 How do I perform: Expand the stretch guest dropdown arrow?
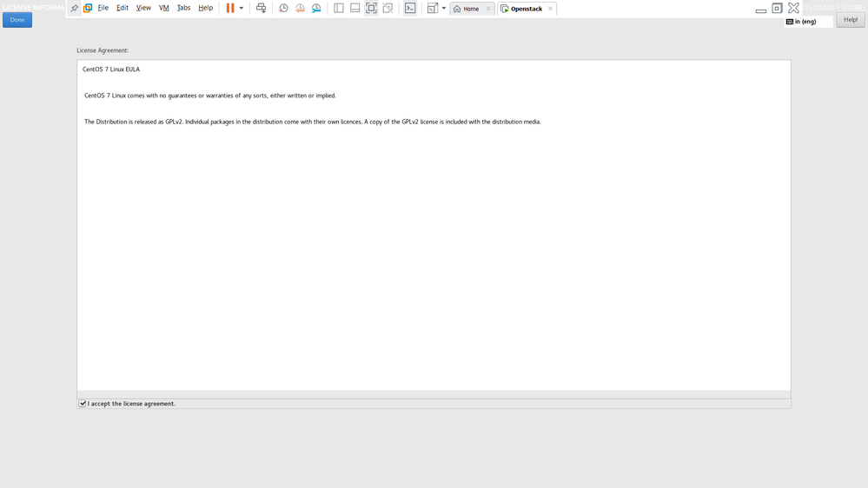click(444, 8)
